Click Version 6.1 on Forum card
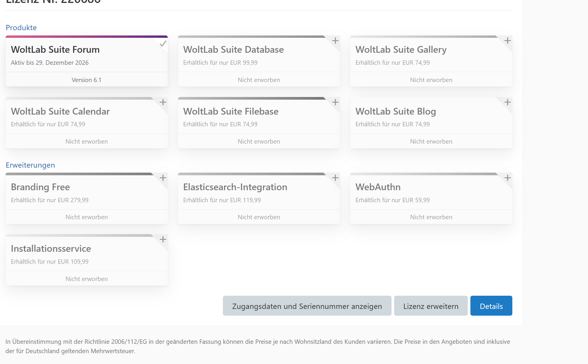This screenshot has width=588, height=364. (87, 80)
